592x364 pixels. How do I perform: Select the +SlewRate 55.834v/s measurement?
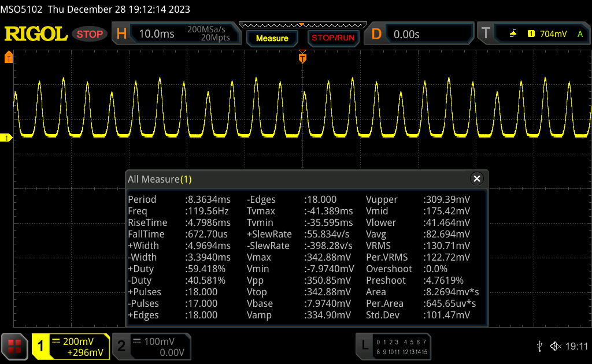298,234
